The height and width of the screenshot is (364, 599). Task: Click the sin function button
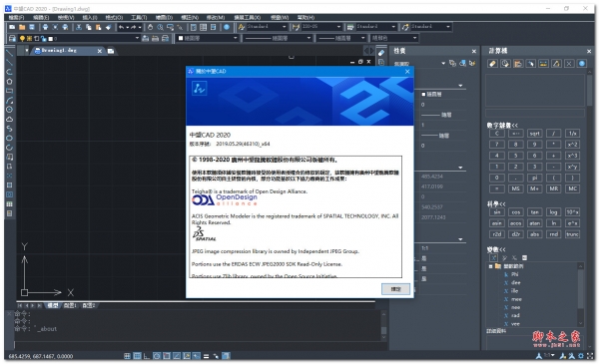tap(496, 212)
